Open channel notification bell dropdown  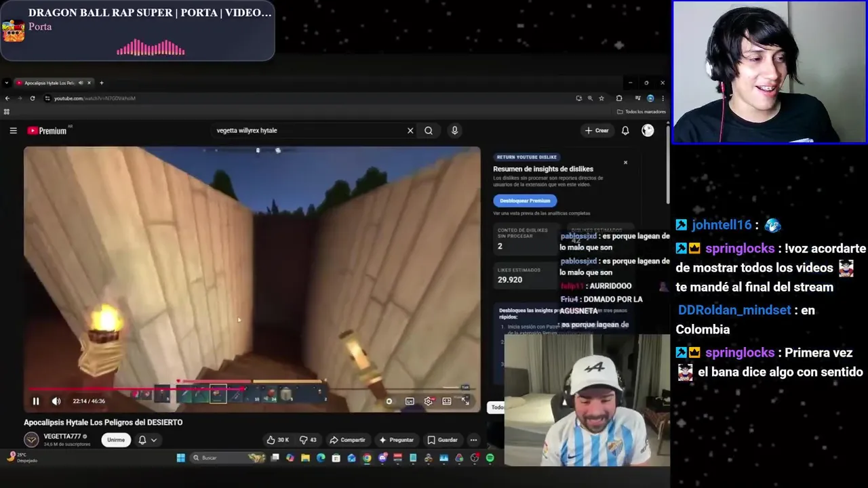coord(148,440)
